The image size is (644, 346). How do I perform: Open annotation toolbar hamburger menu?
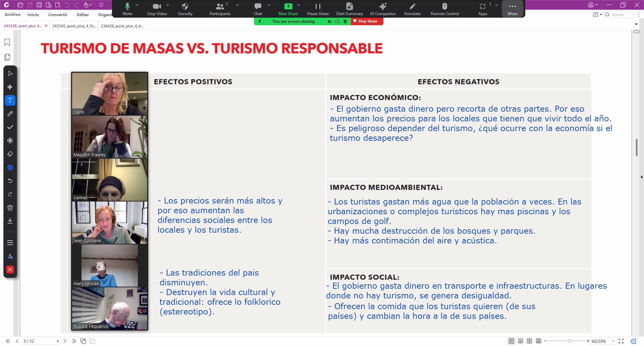(10, 243)
